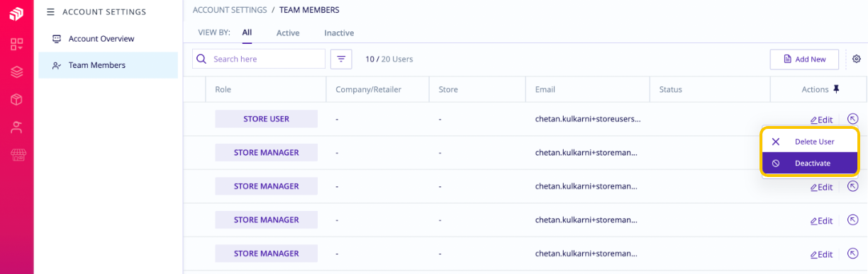The width and height of the screenshot is (868, 274).
Task: Open the filter options button next to search
Action: (341, 59)
